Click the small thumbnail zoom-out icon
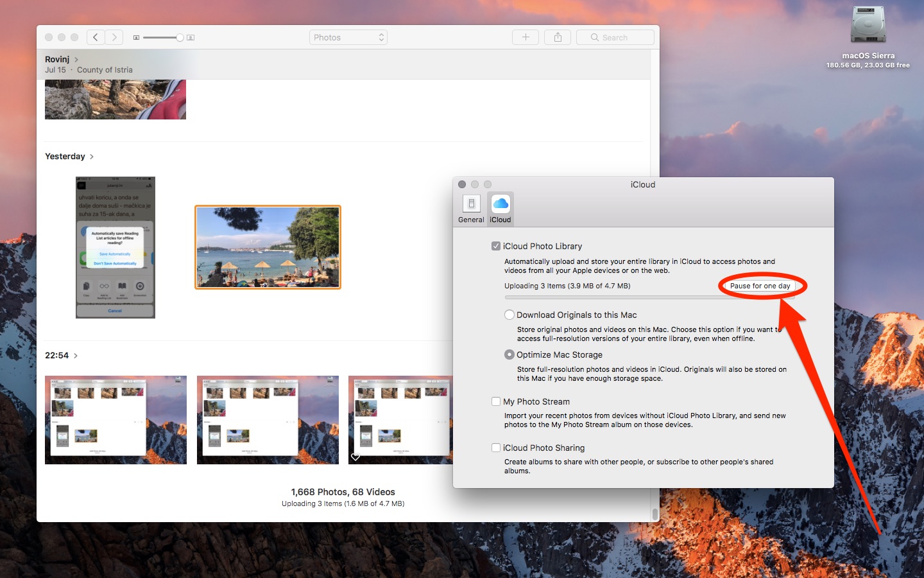The height and width of the screenshot is (578, 924). [136, 38]
